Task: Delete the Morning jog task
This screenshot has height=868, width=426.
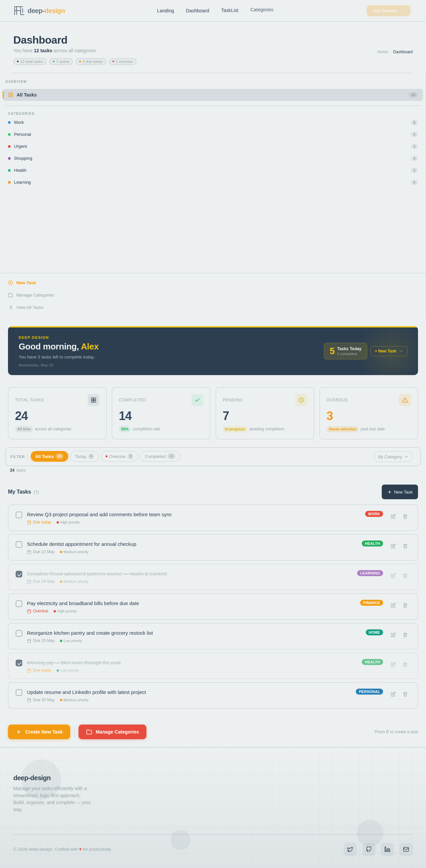Action: (x=405, y=664)
